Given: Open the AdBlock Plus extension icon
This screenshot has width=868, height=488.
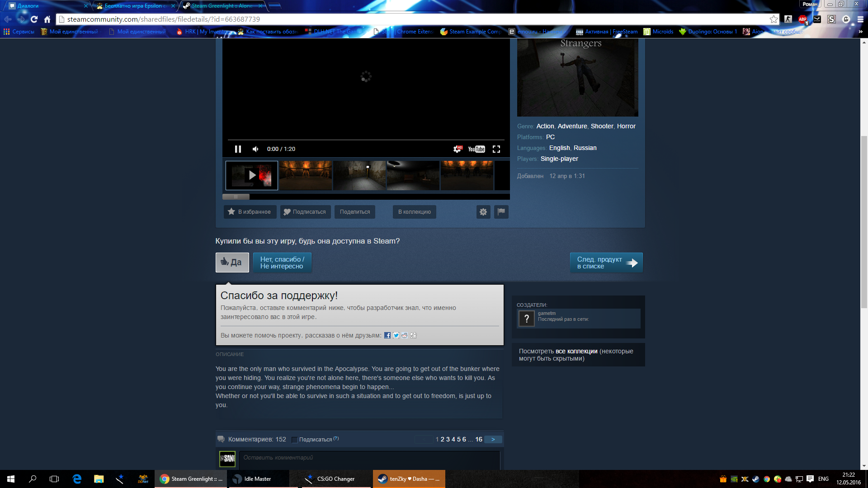Looking at the screenshot, I should [803, 19].
